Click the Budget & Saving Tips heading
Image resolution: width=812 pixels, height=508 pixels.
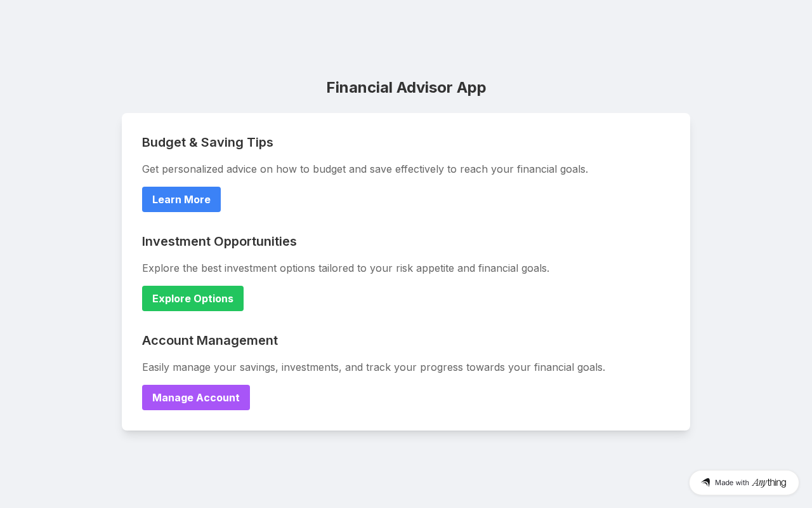207,142
